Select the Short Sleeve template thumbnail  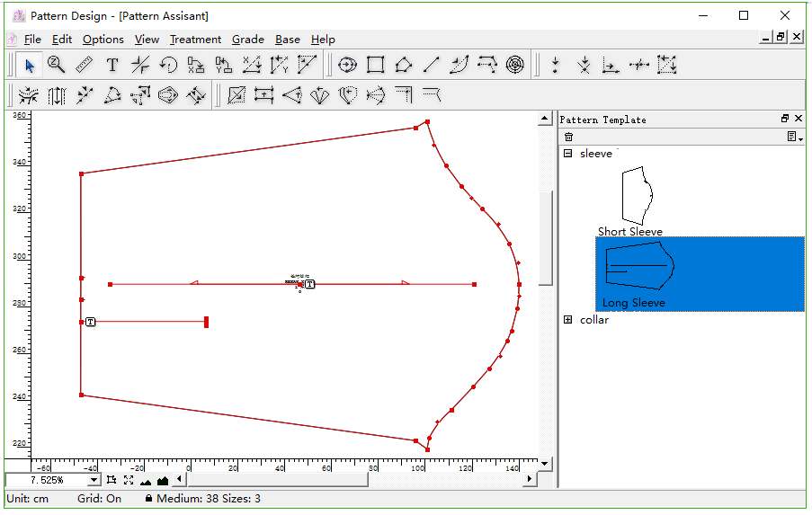[x=637, y=198]
